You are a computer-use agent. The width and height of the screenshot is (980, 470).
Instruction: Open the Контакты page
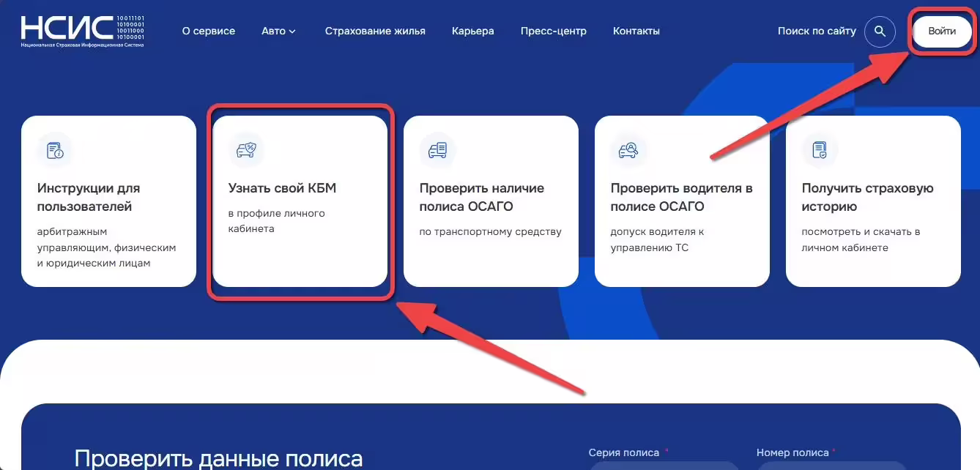click(636, 31)
